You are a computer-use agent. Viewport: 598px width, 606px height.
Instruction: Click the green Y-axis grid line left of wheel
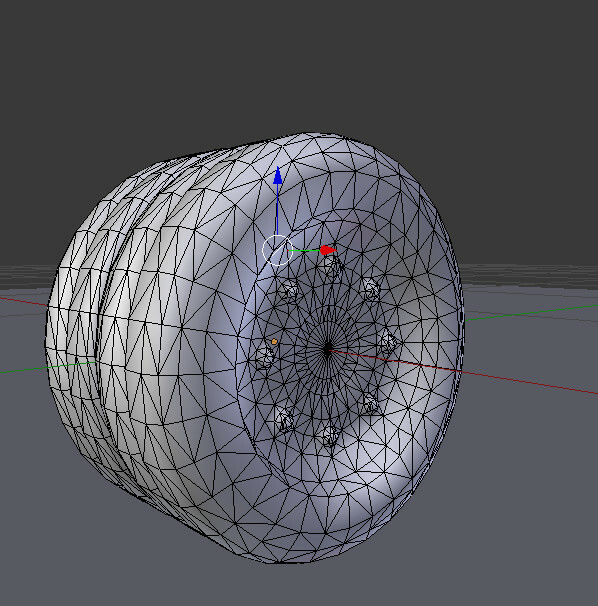[x=23, y=370]
